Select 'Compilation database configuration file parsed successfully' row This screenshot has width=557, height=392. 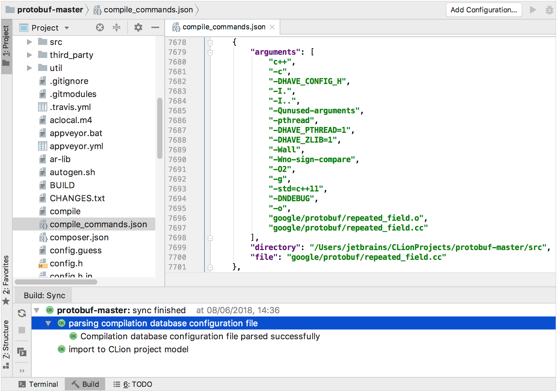(x=294, y=336)
